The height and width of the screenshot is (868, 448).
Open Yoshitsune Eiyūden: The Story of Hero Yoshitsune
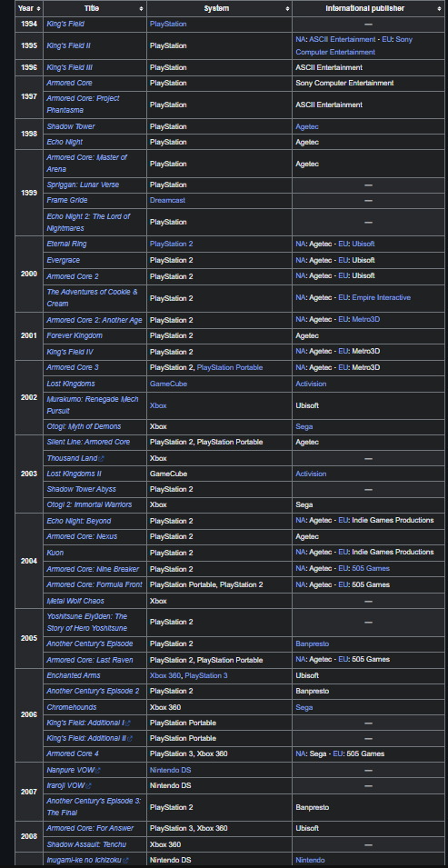(87, 623)
